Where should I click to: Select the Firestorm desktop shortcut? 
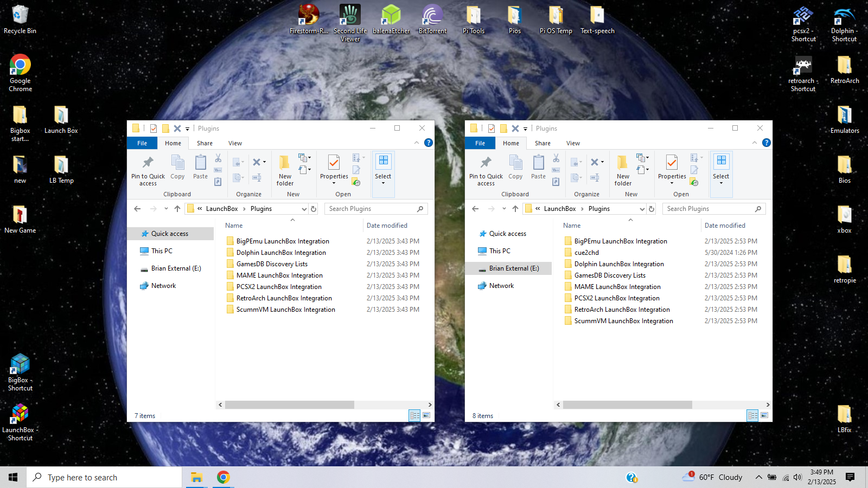click(309, 19)
